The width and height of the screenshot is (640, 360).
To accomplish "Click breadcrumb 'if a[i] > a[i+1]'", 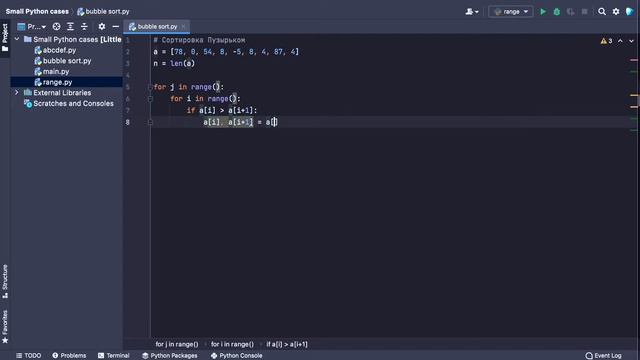I will [287, 344].
